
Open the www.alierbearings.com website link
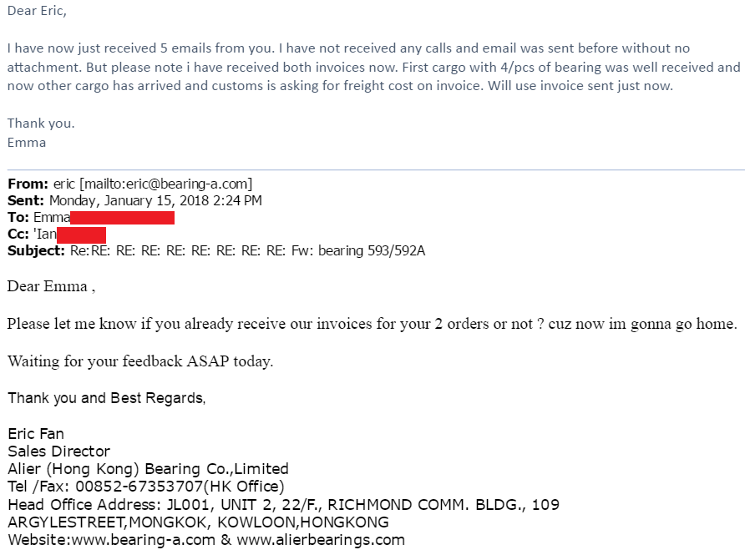(321, 540)
